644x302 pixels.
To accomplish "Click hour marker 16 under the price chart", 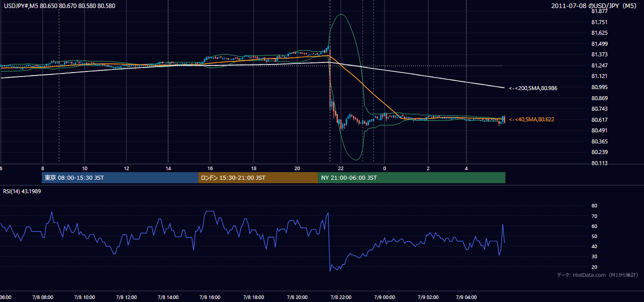I will click(x=210, y=168).
